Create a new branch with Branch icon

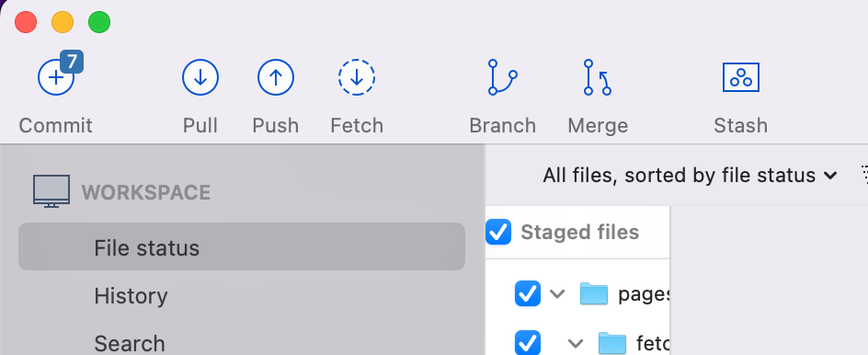point(502,77)
